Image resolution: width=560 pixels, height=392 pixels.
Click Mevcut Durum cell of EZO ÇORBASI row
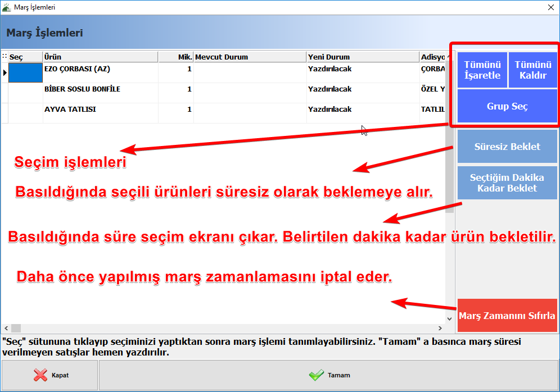(x=250, y=73)
